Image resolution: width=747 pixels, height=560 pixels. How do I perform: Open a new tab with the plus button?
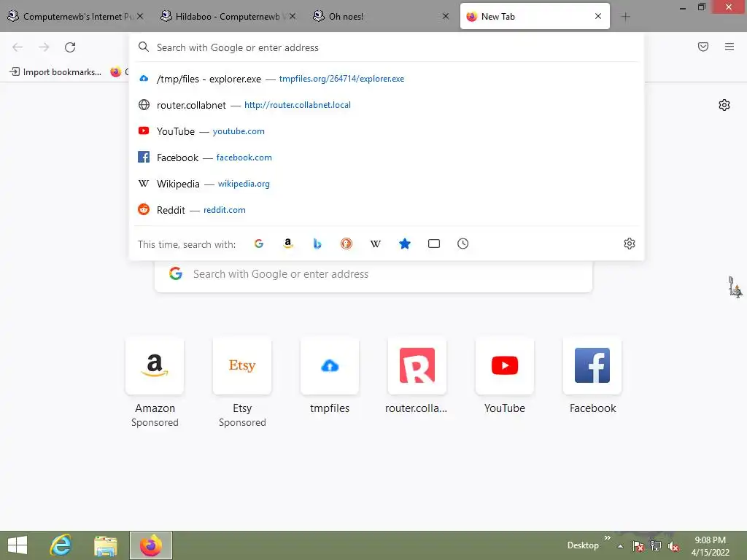coord(625,17)
